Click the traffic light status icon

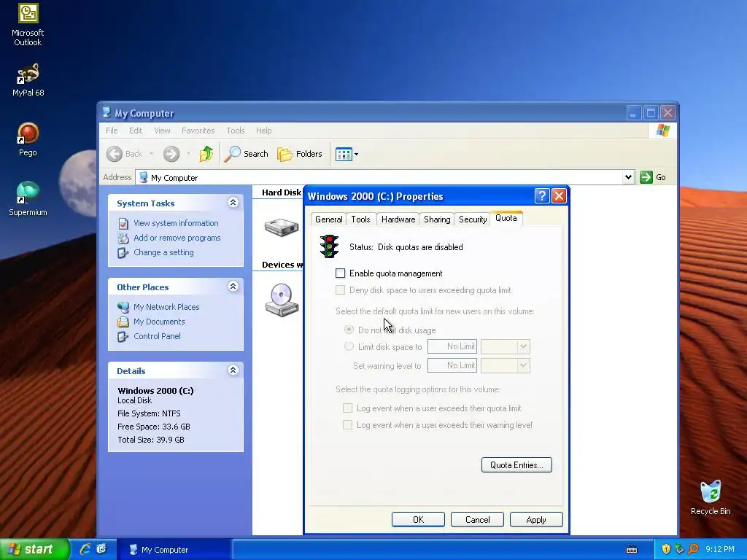click(x=329, y=246)
